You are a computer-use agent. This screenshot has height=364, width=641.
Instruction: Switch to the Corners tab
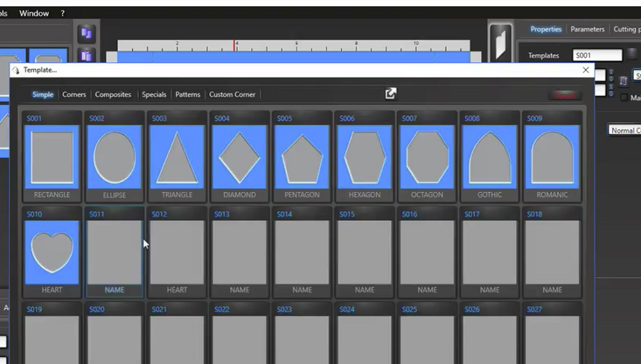pos(74,94)
